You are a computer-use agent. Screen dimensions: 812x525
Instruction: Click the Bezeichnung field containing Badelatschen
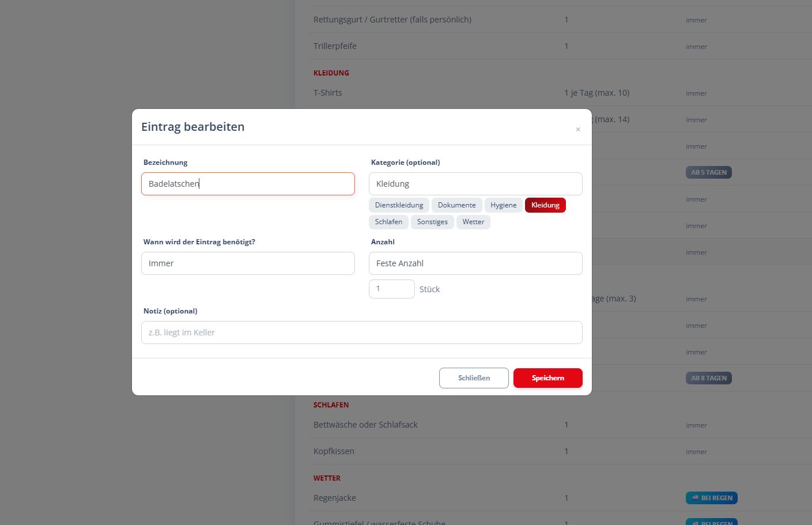click(x=248, y=184)
